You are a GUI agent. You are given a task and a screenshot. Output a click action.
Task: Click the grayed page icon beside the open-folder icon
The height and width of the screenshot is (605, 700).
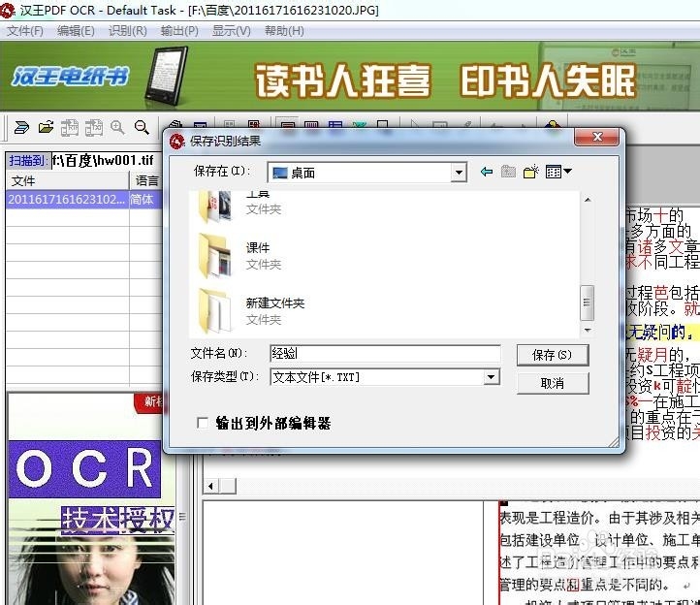[x=69, y=128]
